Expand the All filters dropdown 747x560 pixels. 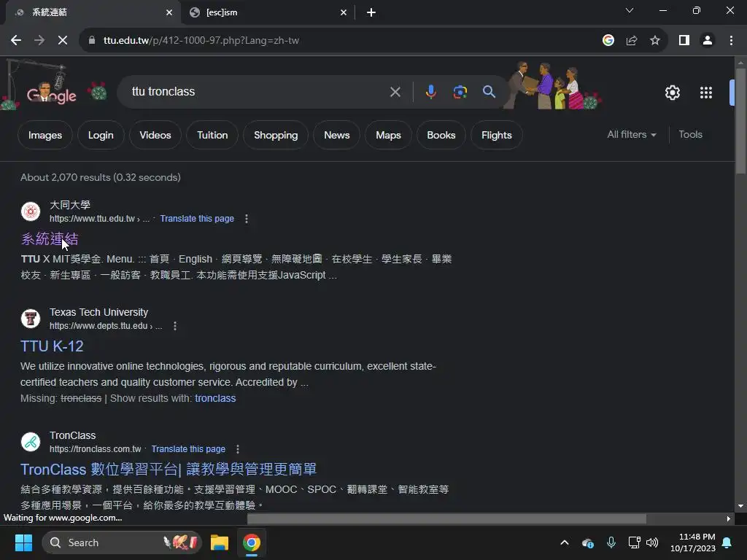pyautogui.click(x=632, y=135)
